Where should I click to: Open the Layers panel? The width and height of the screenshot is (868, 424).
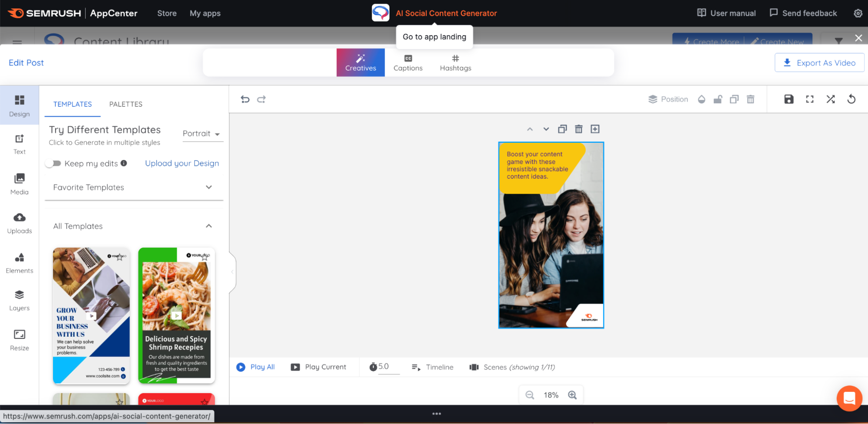(19, 300)
